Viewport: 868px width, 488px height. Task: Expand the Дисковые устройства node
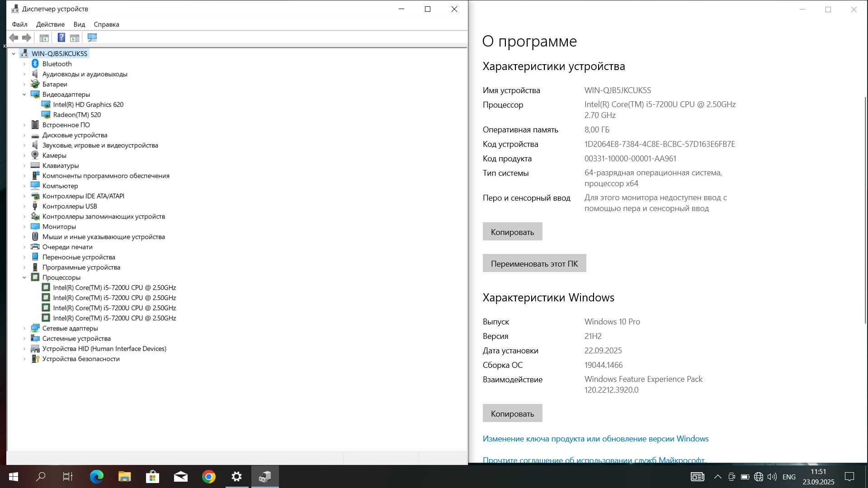click(24, 135)
